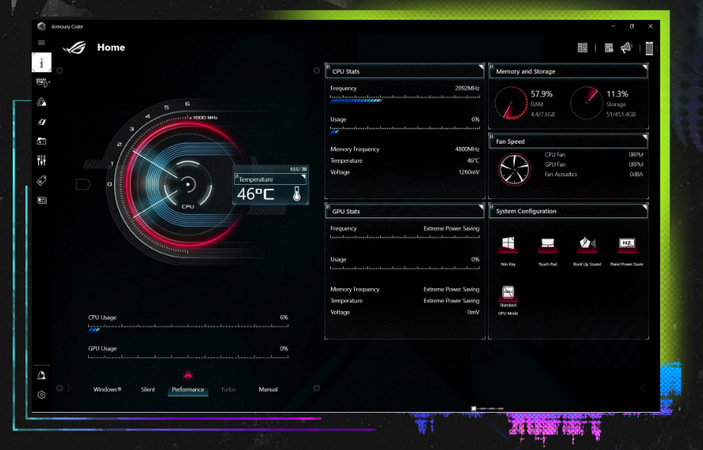Click the sliders Scenario Profiles sidebar icon
The width and height of the screenshot is (703, 450).
[41, 161]
